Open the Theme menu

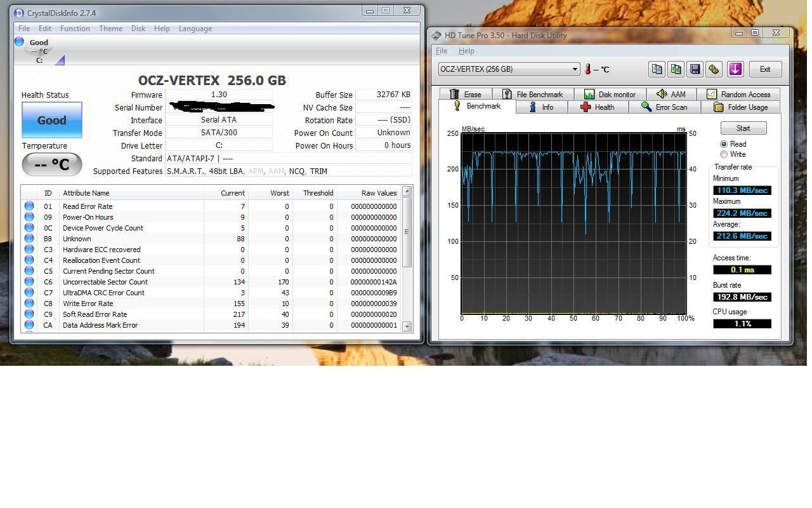110,29
